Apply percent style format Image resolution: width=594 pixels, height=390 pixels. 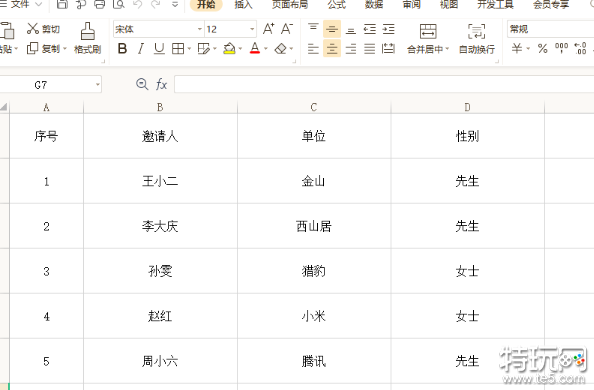(542, 49)
